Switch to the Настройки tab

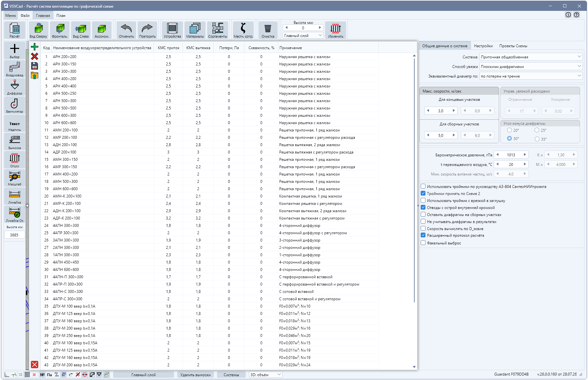(x=483, y=46)
